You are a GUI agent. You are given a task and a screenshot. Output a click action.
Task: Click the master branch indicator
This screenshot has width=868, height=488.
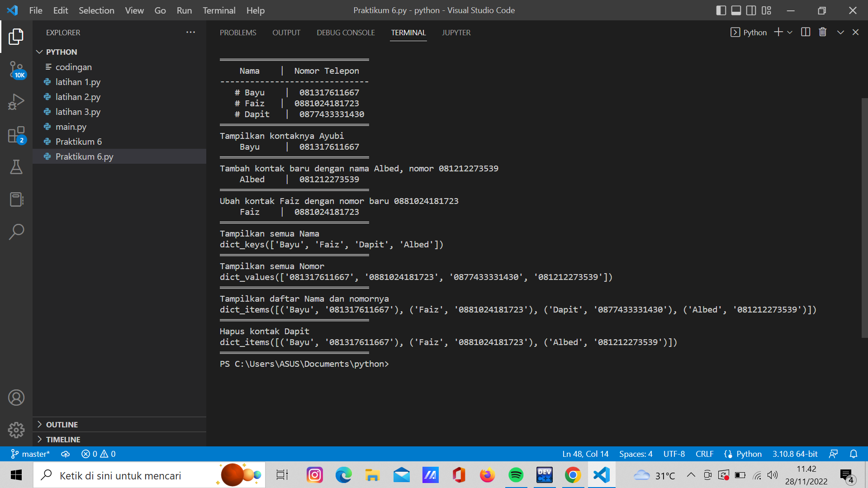(30, 454)
